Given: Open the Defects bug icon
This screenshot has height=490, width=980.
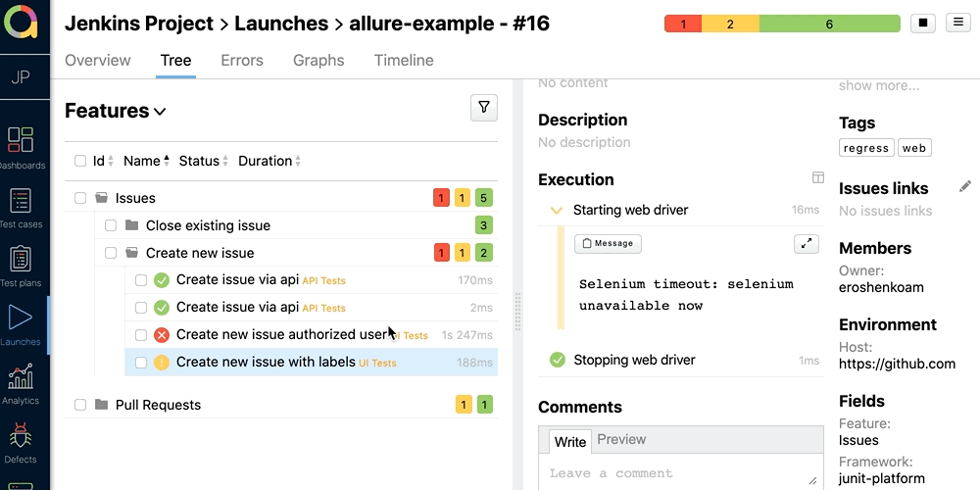Looking at the screenshot, I should [21, 436].
